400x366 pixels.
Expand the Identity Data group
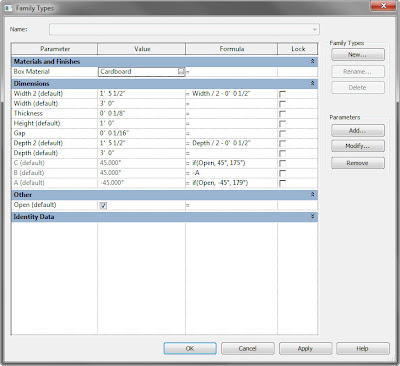(x=312, y=216)
